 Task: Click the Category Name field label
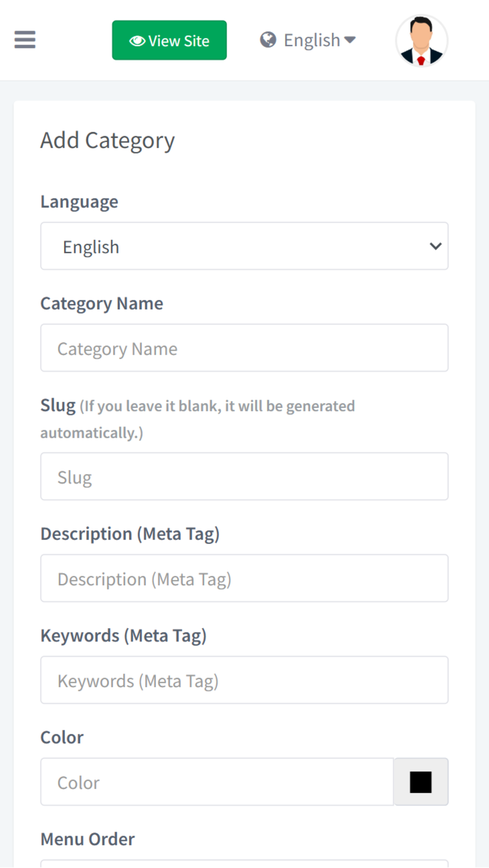coord(101,304)
